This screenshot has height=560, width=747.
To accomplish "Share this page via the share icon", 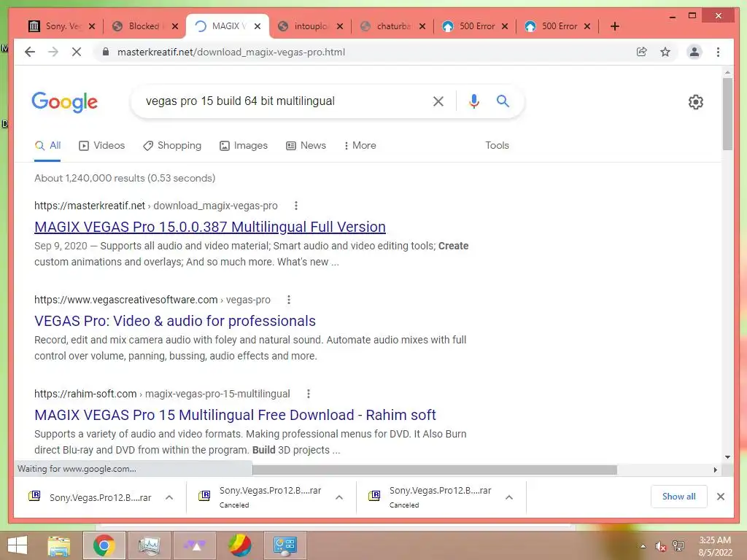I will click(642, 52).
